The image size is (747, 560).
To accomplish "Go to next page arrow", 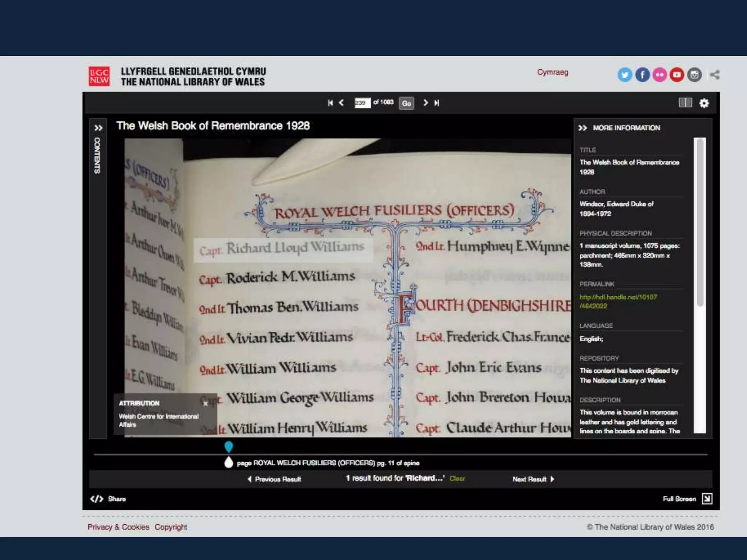I will coord(425,103).
